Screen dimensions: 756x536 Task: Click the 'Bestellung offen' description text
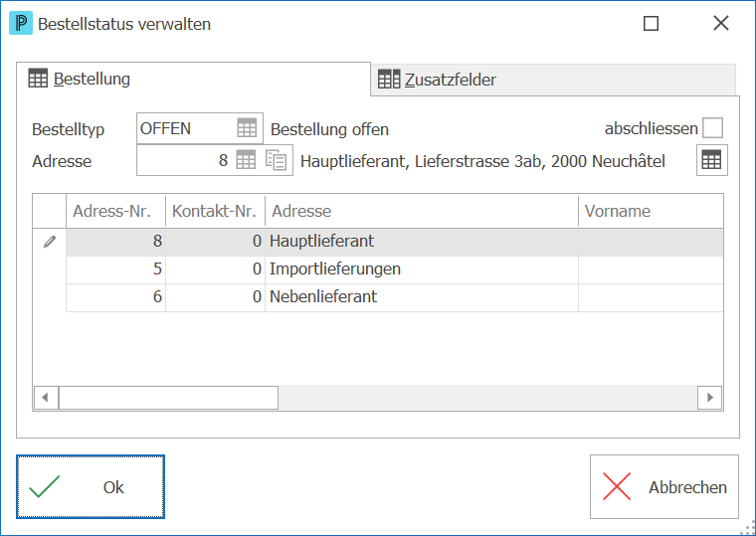[330, 129]
